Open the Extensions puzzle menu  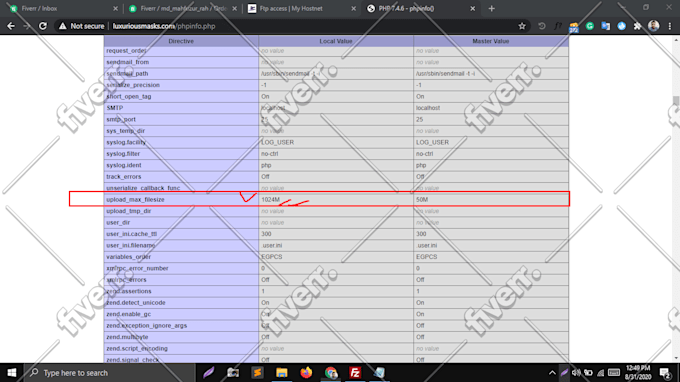[638, 26]
